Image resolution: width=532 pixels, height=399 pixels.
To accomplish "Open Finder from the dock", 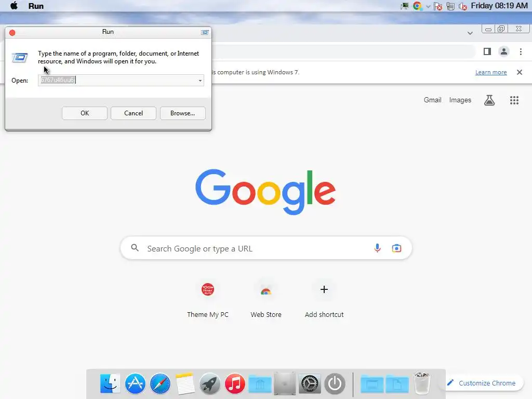I will pos(110,383).
